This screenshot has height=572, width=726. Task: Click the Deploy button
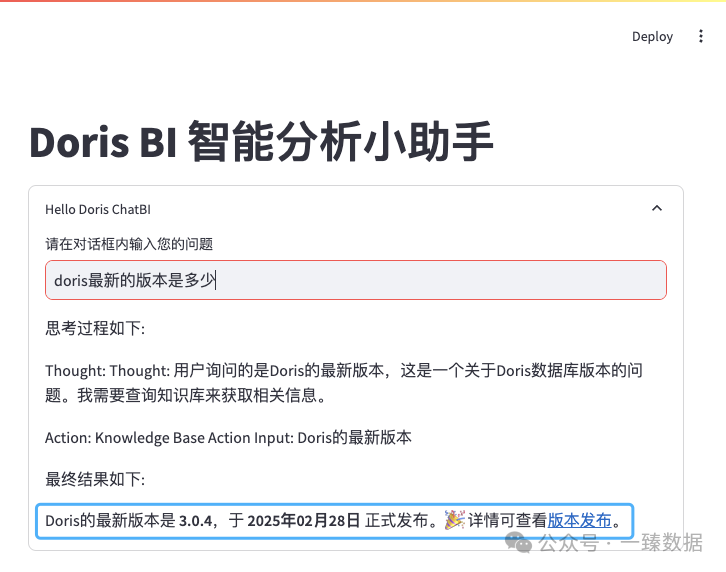[x=652, y=37]
